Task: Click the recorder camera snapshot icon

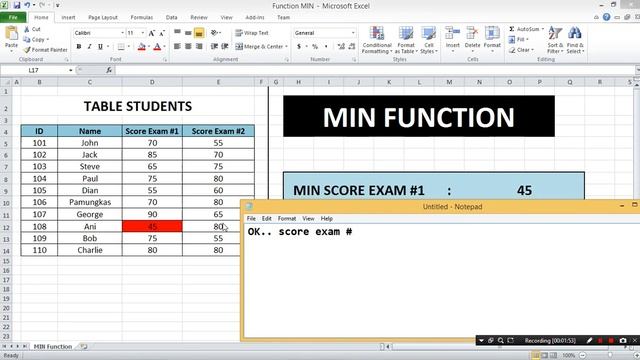Action: coord(623,340)
